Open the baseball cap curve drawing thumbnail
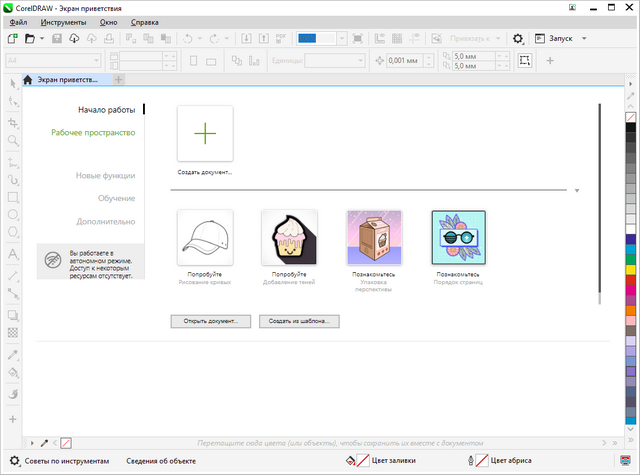This screenshot has width=640, height=475. (205, 237)
